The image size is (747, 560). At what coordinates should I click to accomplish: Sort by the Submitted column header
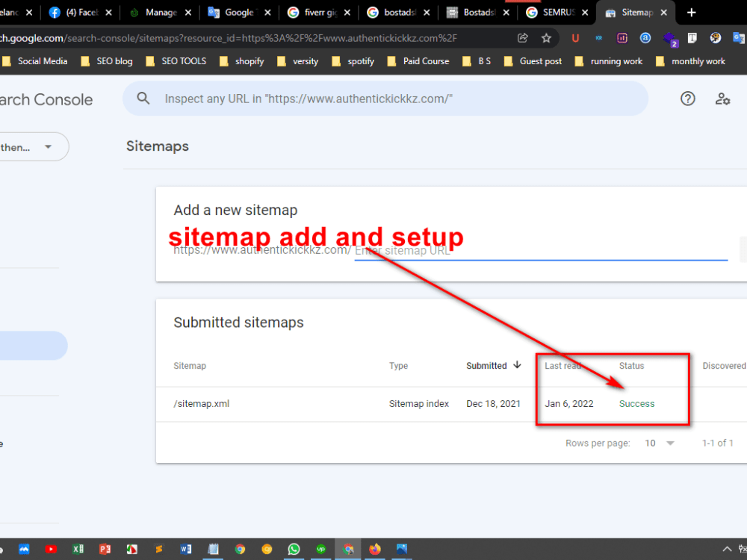click(x=494, y=365)
